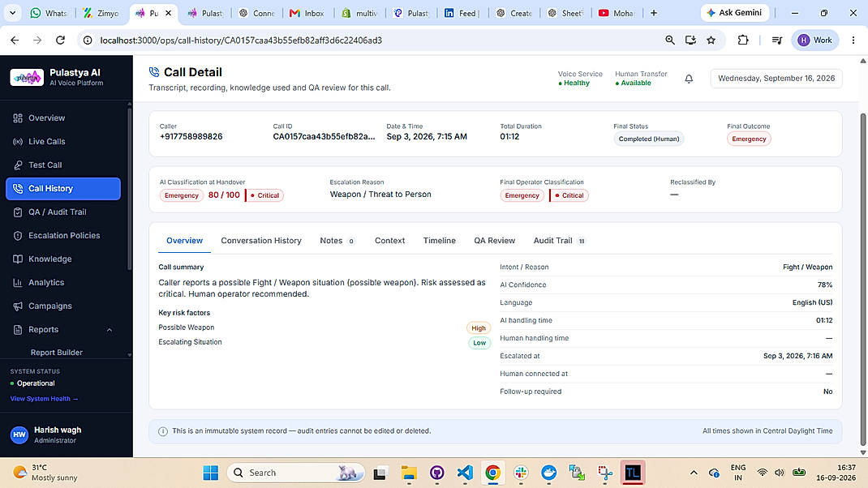Select Call History sidebar item
The width and height of the screenshot is (868, 488).
tap(63, 189)
